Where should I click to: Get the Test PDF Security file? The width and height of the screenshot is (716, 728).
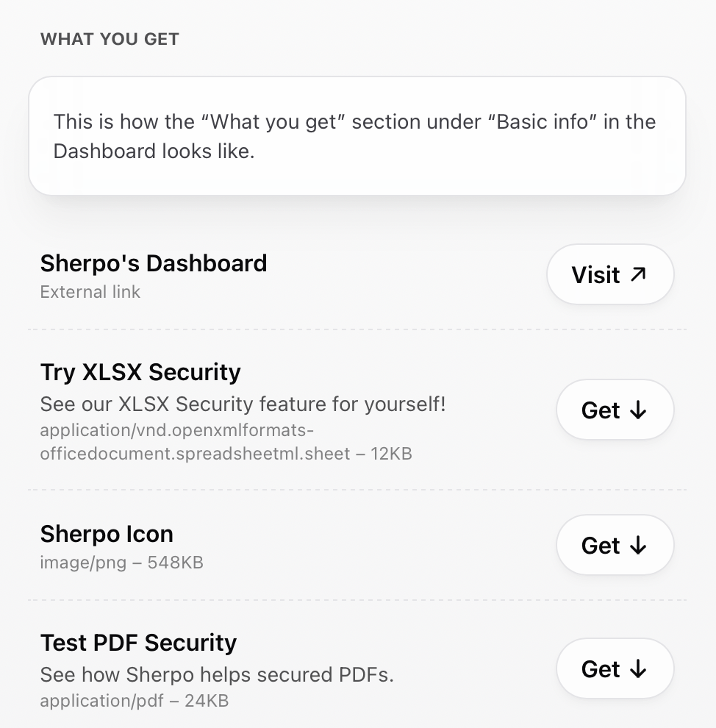coord(615,668)
